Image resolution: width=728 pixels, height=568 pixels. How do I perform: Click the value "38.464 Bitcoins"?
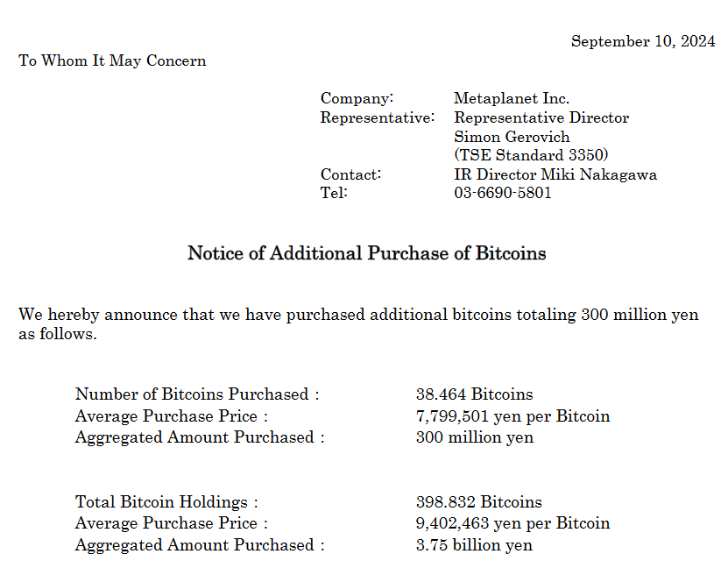474,394
